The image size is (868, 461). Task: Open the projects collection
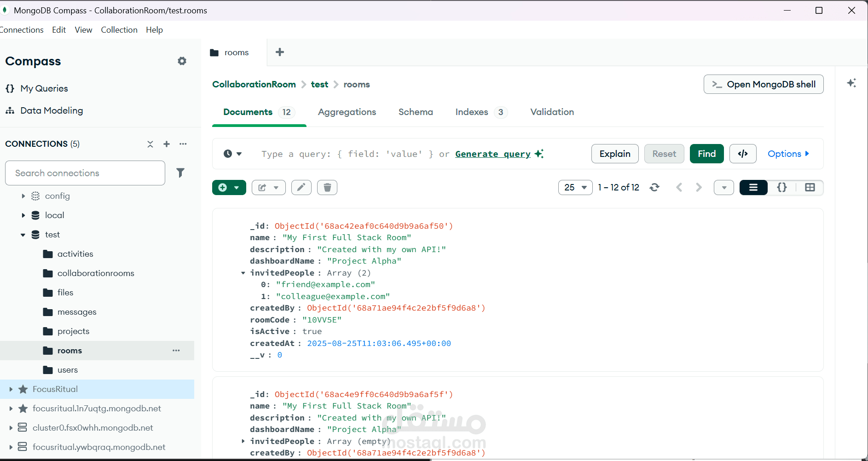(x=73, y=331)
